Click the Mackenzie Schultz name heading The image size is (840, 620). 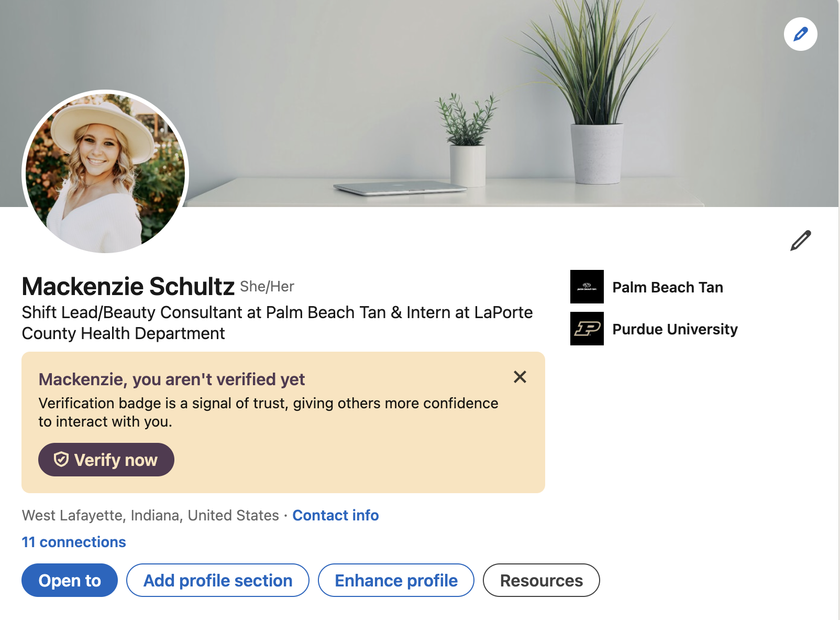128,287
